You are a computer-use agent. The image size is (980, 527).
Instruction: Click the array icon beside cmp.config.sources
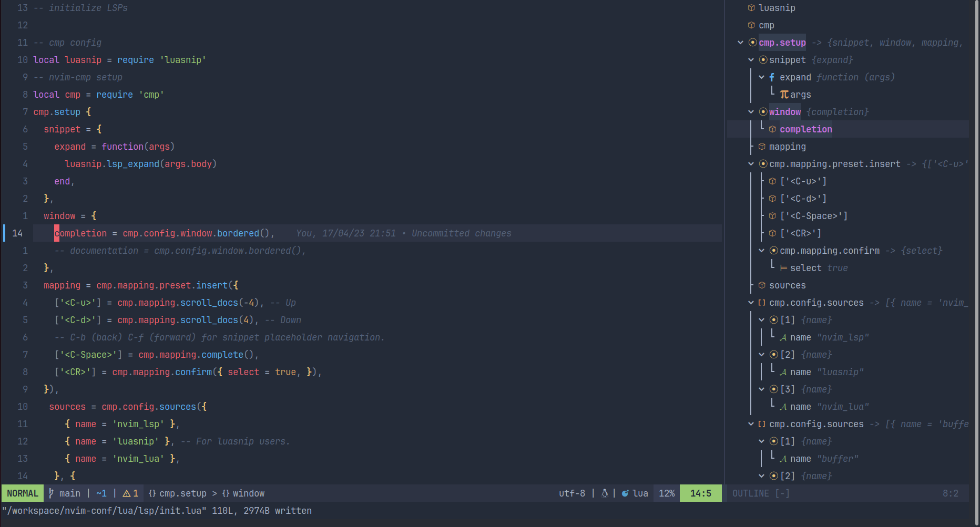pyautogui.click(x=761, y=303)
